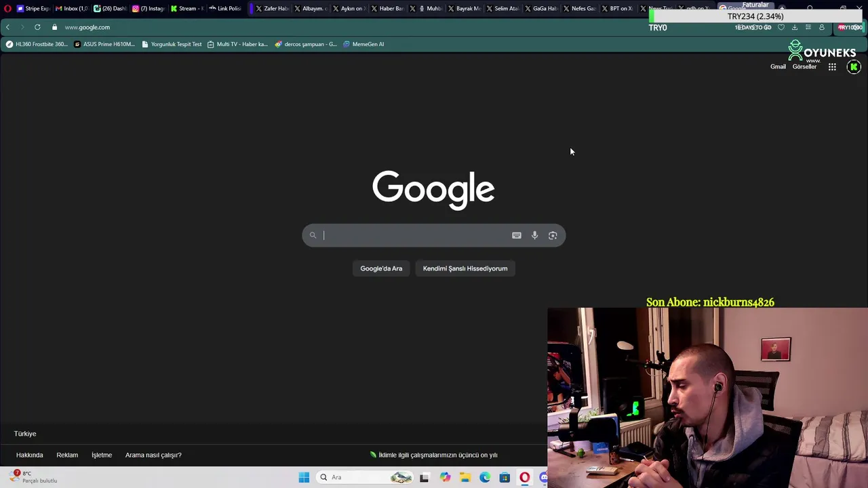Viewport: 868px width, 488px height.
Task: Open the Zafer Haber X tab
Action: [272, 8]
